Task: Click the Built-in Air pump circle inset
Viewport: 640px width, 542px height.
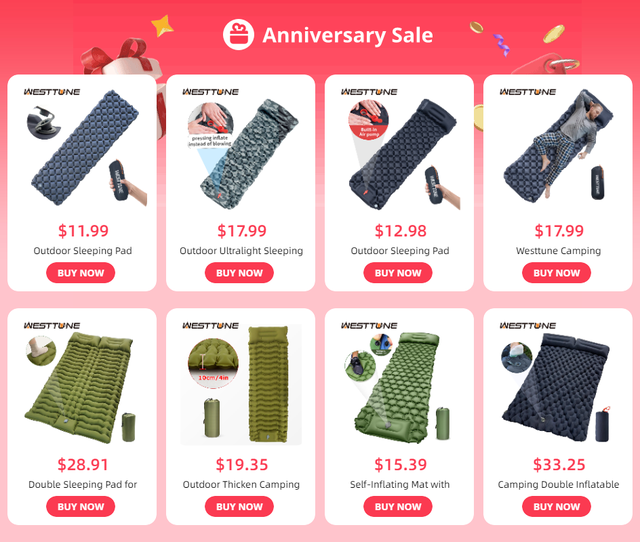Action: 368,120
